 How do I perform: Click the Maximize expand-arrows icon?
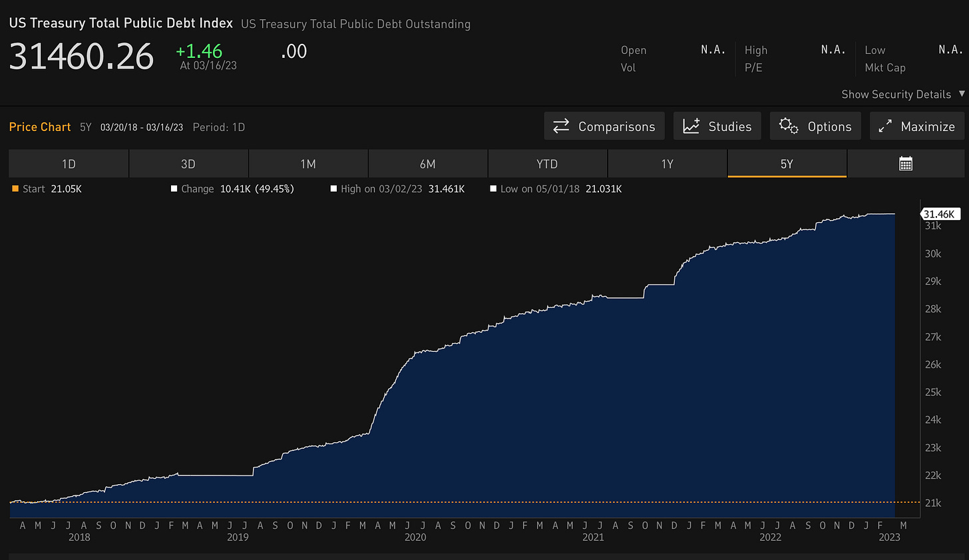point(885,126)
